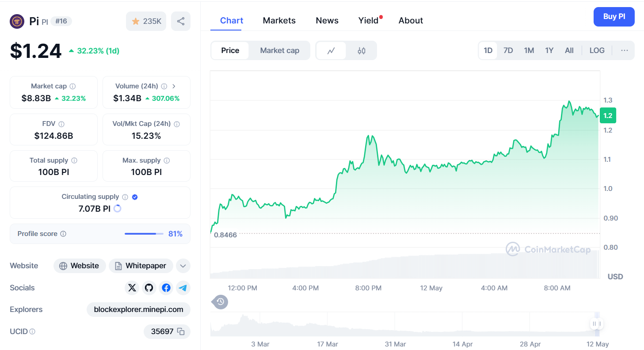Expand Volume (24h) details arrow
This screenshot has width=644, height=350.
coord(174,86)
